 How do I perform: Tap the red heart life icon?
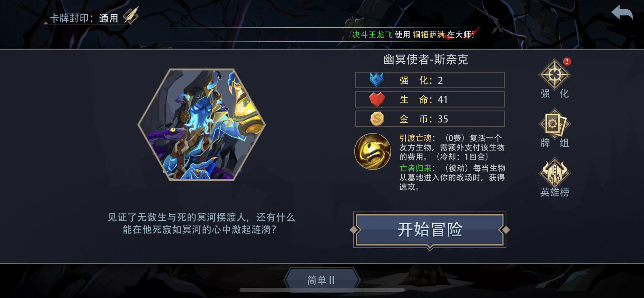pos(377,99)
